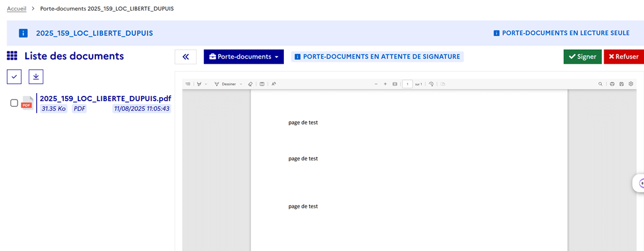Open PDF viewer settings gear

[631, 84]
